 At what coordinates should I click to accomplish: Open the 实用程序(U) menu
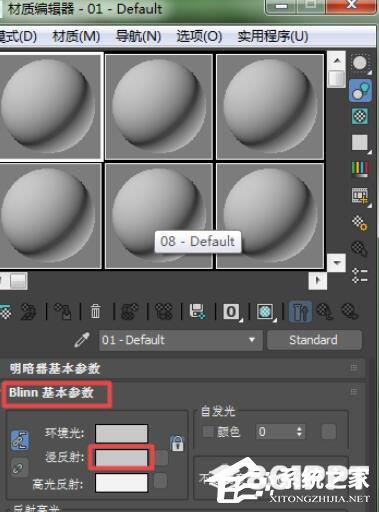click(x=273, y=36)
